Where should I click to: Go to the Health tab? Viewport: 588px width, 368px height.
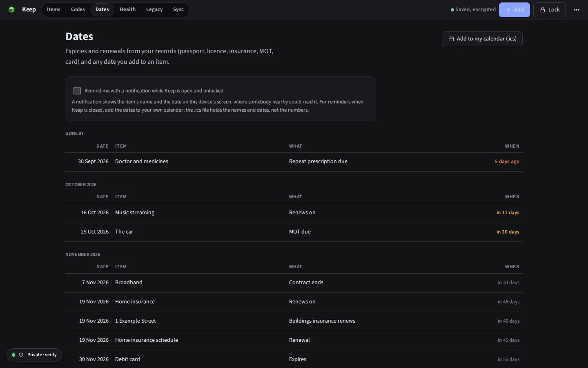[x=127, y=9]
